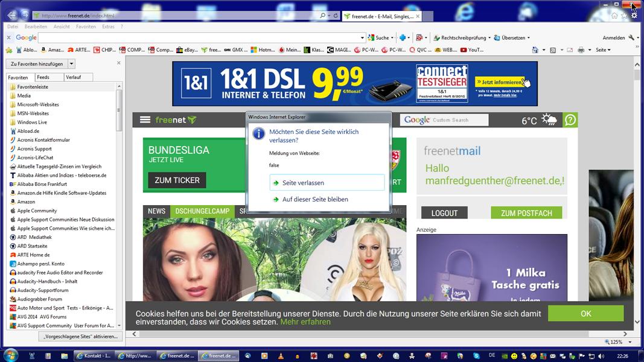Viewport: 644px width, 362px height.
Task: Choose Seite verlassen in the dialog
Action: click(327, 183)
